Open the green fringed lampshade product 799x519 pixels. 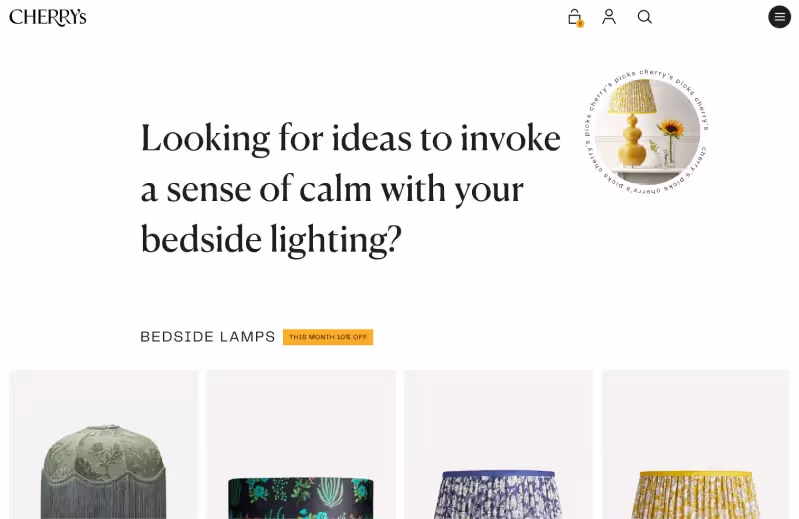104,470
